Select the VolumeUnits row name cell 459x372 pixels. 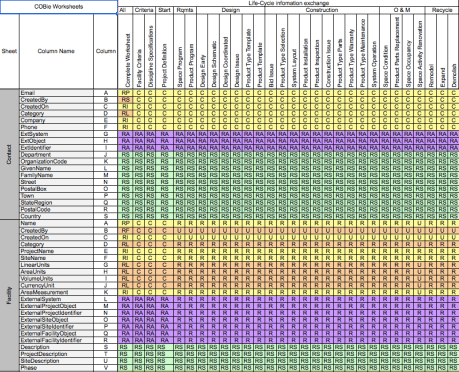[x=56, y=278]
